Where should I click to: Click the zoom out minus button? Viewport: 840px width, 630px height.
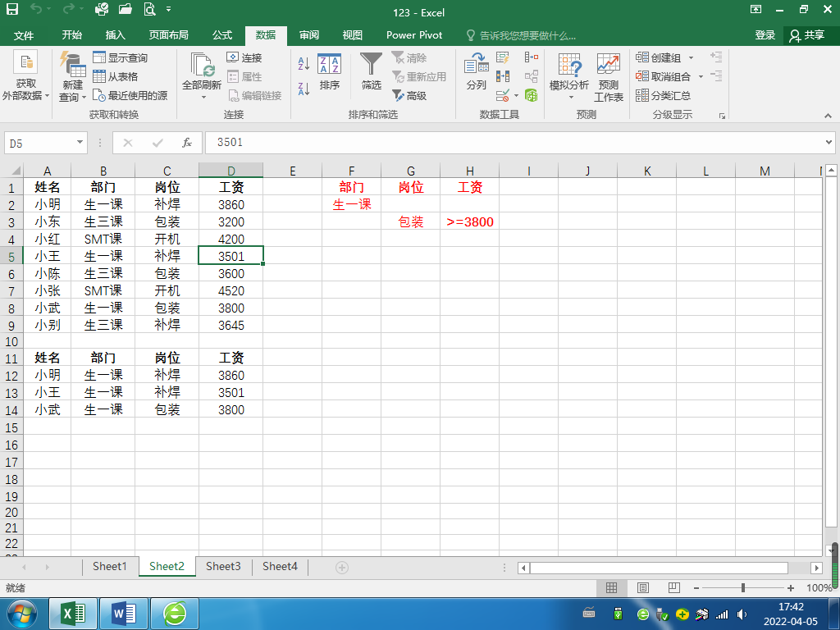coord(696,588)
